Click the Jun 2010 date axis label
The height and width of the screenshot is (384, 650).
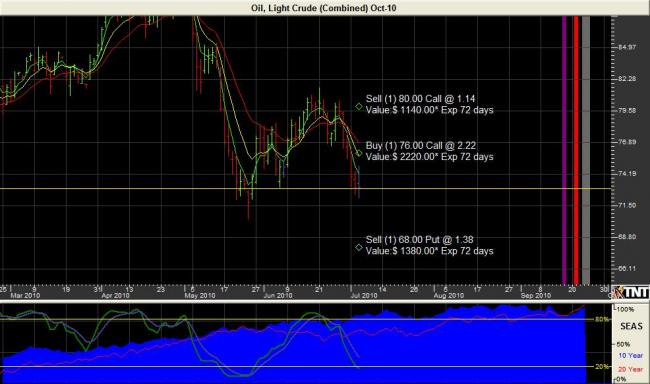tap(278, 296)
